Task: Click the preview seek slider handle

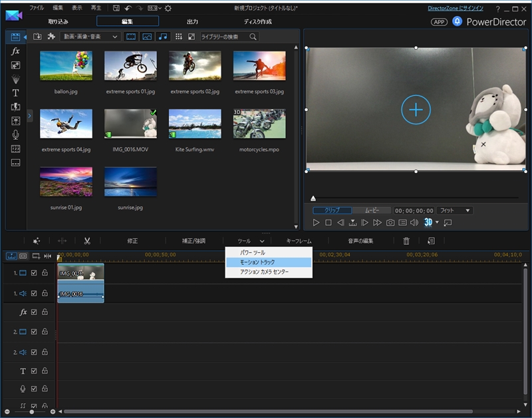Action: [313, 198]
